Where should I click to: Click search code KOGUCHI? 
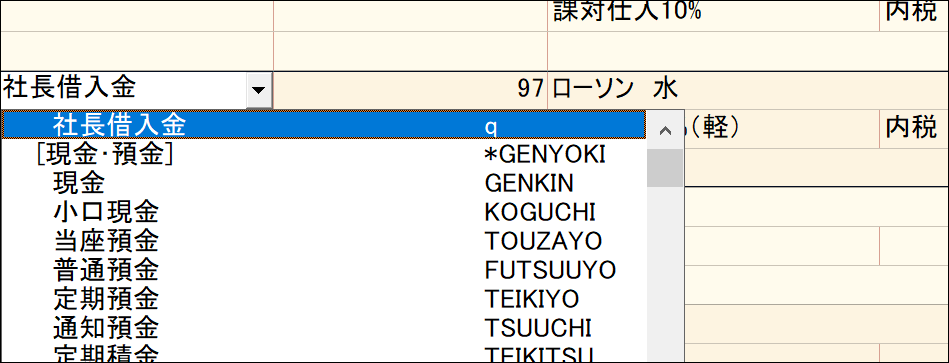(540, 212)
